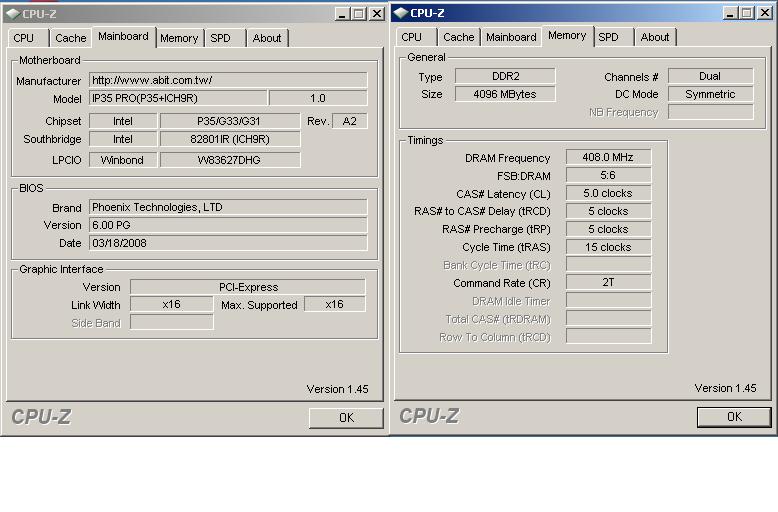
Task: Click the Manufacturer field with abit URL
Action: (228, 80)
